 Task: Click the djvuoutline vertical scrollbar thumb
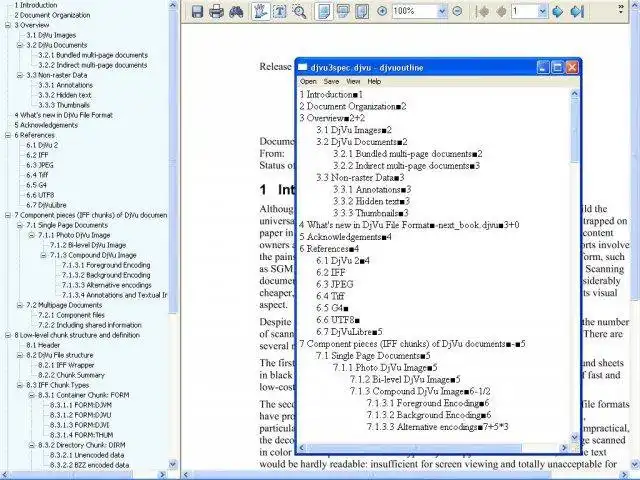pos(574,131)
